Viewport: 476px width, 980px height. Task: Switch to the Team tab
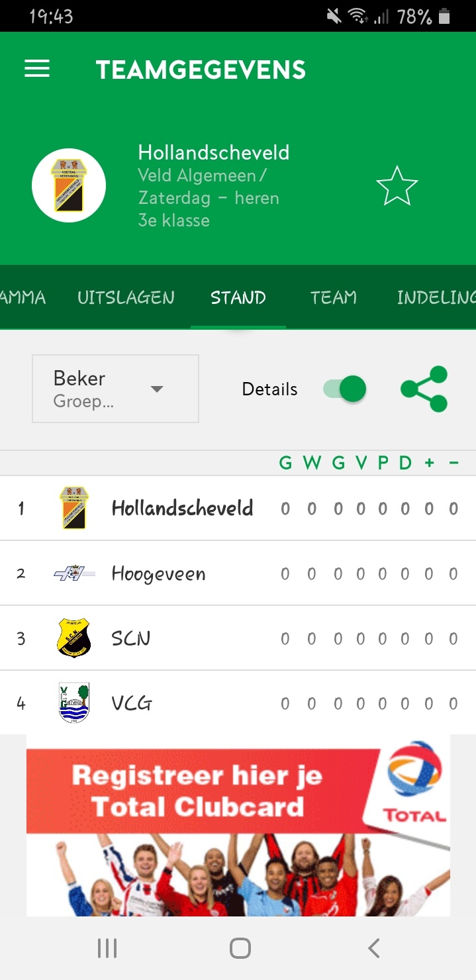(x=334, y=297)
